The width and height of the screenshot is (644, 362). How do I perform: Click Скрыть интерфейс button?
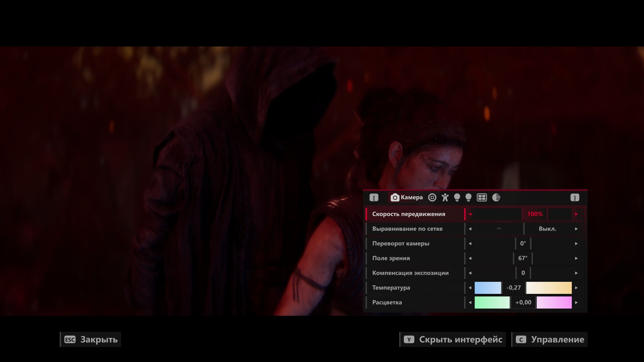pyautogui.click(x=453, y=340)
